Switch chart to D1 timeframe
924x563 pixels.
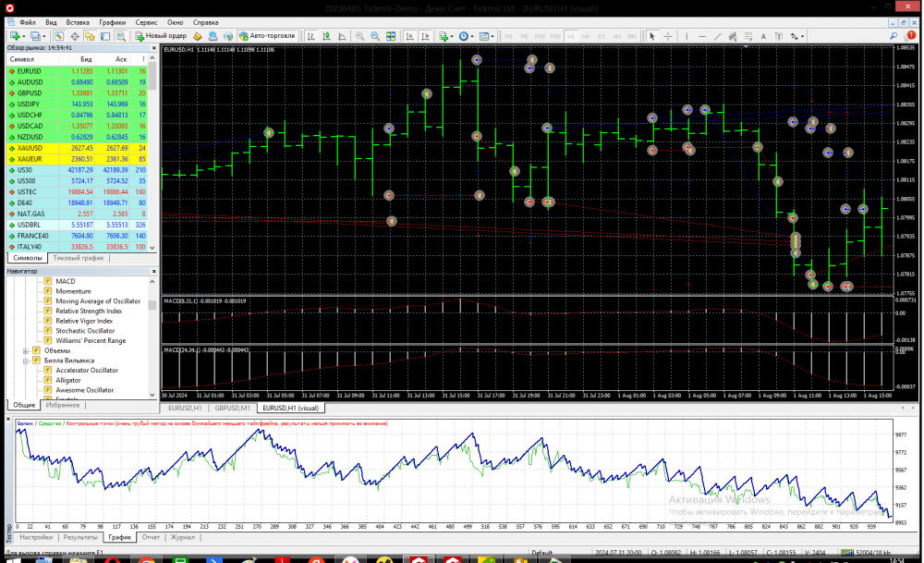coord(600,36)
